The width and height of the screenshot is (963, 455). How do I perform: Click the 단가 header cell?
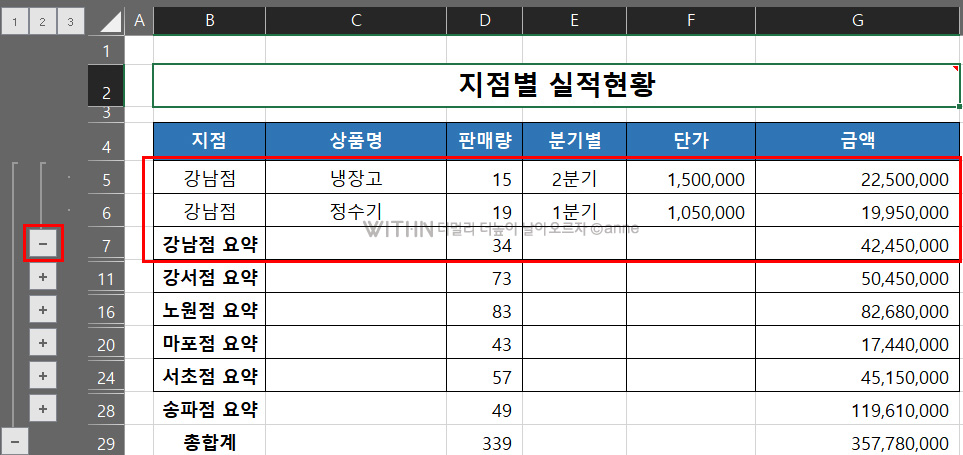691,141
